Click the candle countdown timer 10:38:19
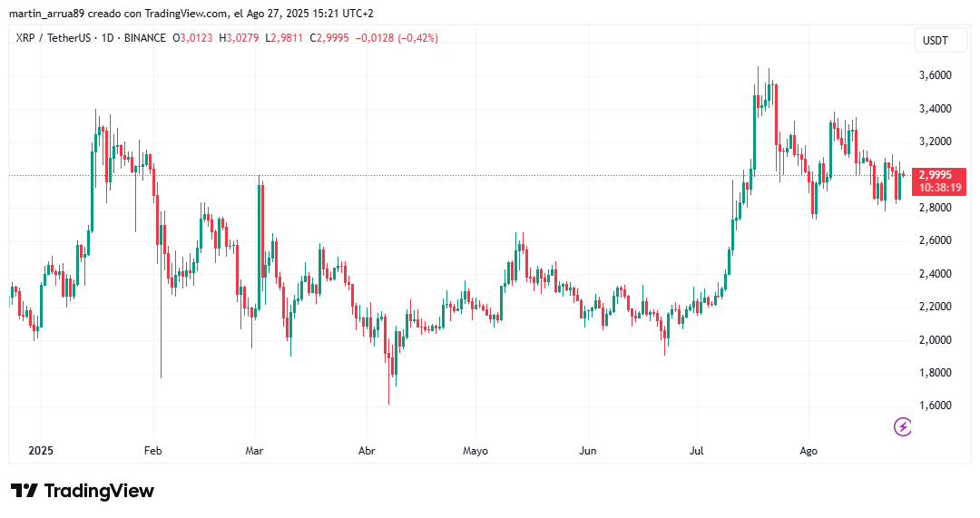The width and height of the screenshot is (980, 518). [x=939, y=188]
